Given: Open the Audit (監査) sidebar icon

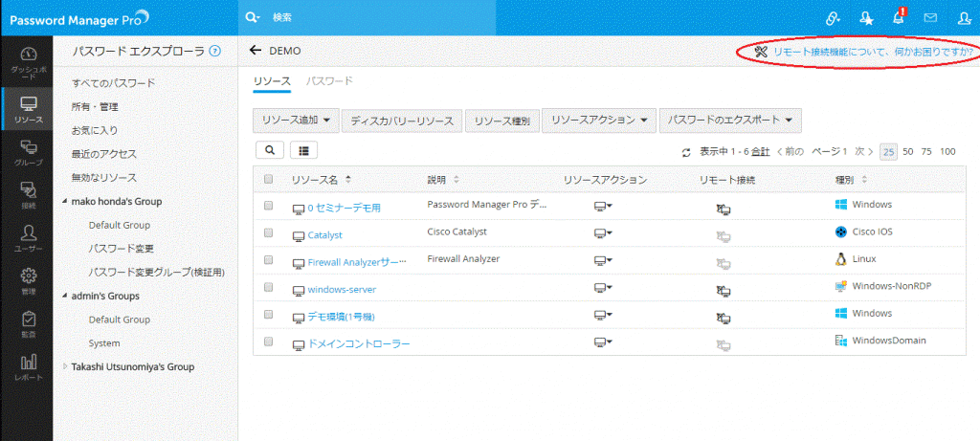Looking at the screenshot, I should pyautogui.click(x=27, y=324).
